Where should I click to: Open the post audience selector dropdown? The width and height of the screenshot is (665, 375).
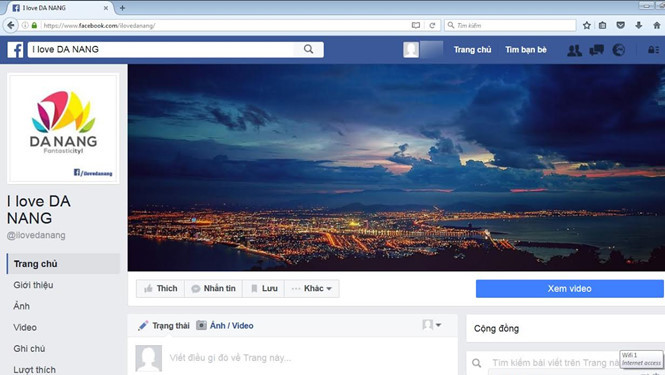[x=432, y=325]
